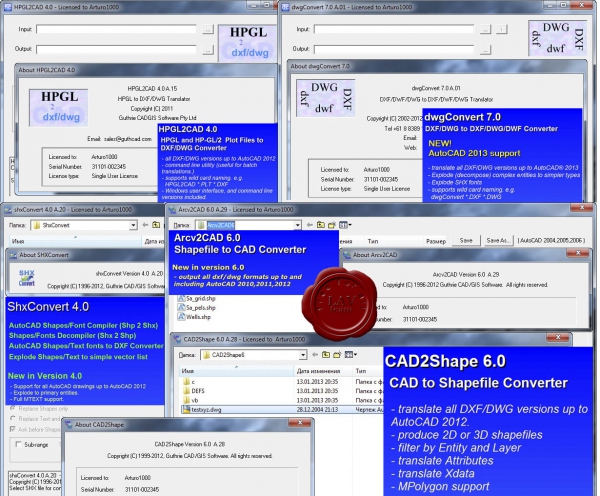
Task: Select the DEFS folder in CAD2Shape
Action: 194,391
